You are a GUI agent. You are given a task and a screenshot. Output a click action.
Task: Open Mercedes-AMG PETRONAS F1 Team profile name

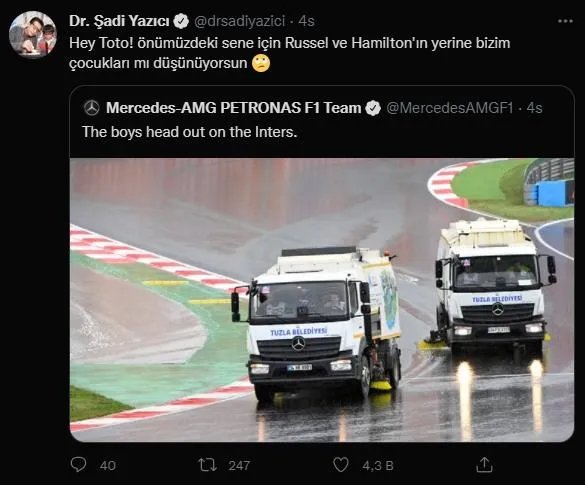click(234, 108)
